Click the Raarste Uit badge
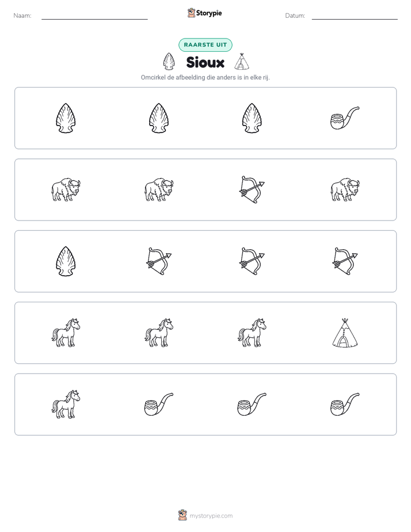411x532 pixels. click(205, 45)
